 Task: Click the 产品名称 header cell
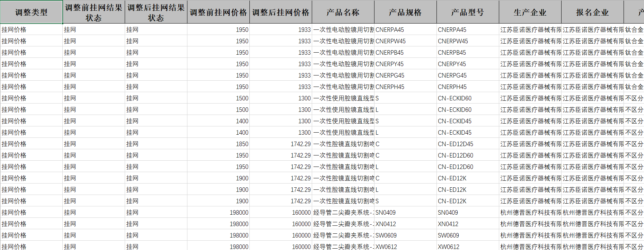pyautogui.click(x=343, y=12)
